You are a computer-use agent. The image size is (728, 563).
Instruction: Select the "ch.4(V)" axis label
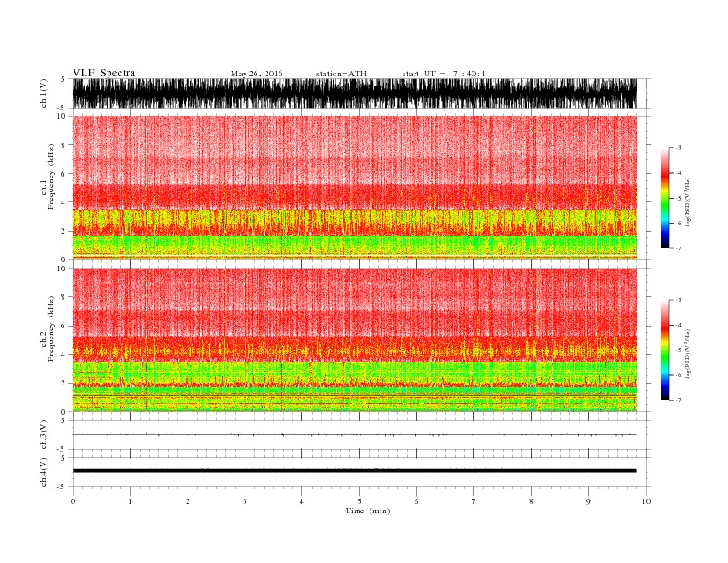(44, 472)
